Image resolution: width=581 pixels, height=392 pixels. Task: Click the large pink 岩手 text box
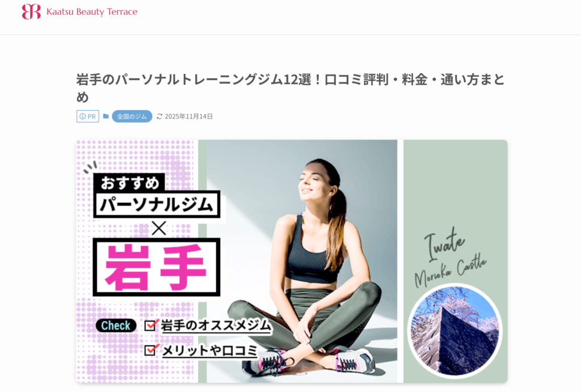click(x=157, y=267)
